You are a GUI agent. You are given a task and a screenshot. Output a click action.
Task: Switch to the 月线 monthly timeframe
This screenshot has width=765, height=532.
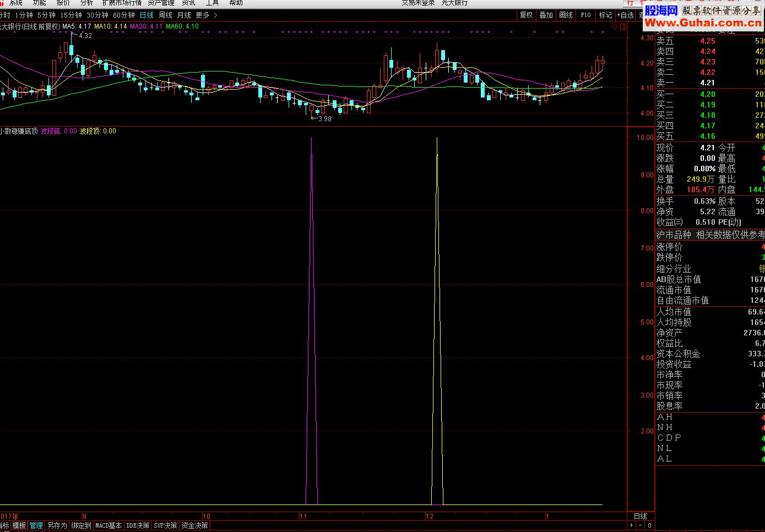tap(184, 15)
